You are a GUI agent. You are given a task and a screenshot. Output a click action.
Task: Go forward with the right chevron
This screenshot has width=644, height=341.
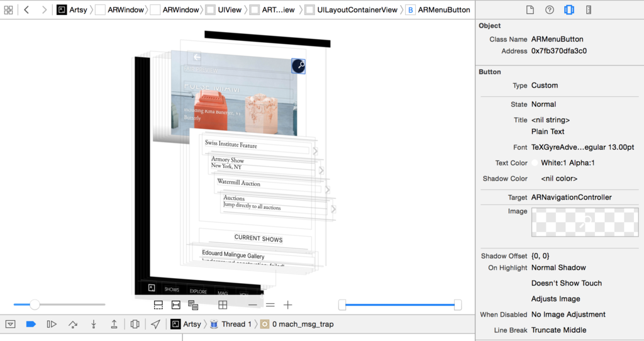(44, 10)
